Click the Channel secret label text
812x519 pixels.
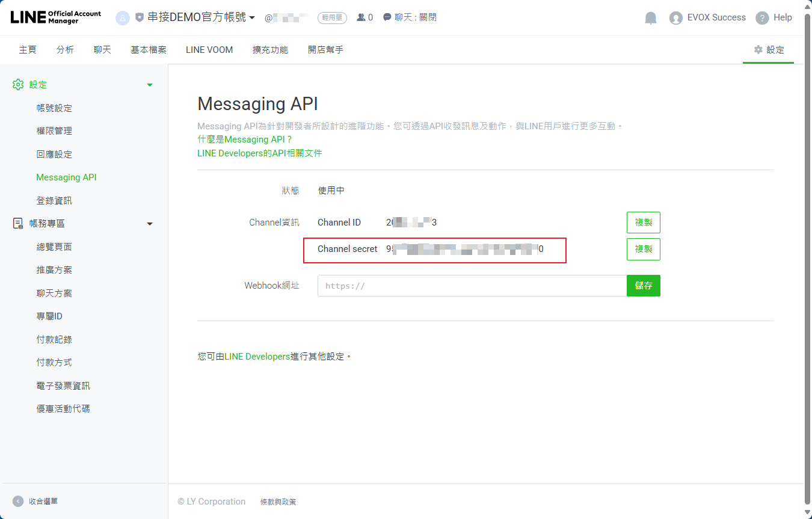click(348, 249)
